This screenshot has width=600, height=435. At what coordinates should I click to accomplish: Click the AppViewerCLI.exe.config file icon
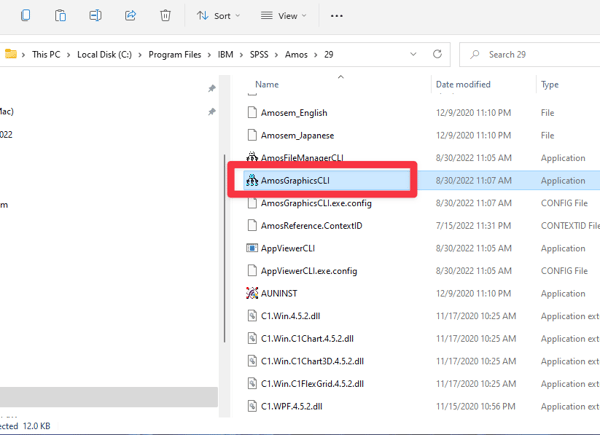tap(252, 270)
